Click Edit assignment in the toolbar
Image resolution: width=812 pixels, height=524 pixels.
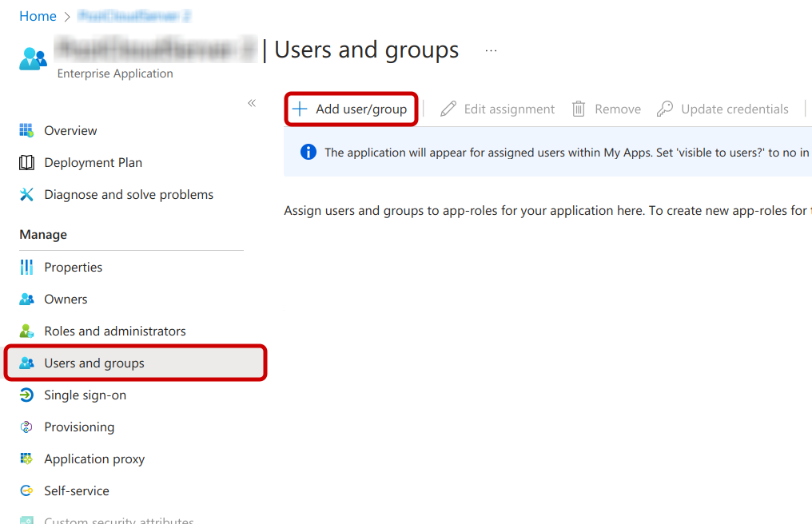click(498, 109)
